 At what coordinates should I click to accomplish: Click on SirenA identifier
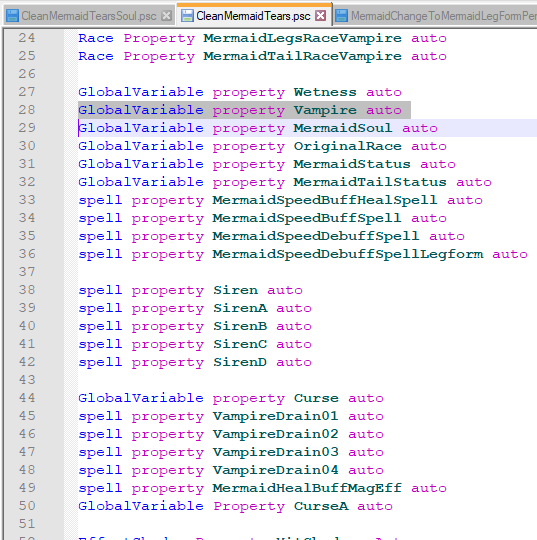pos(240,308)
